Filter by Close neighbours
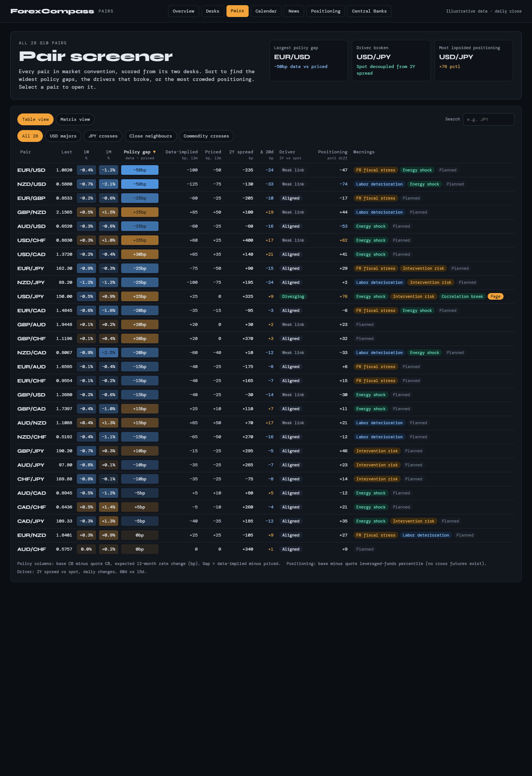This screenshot has width=532, height=776. coord(150,136)
